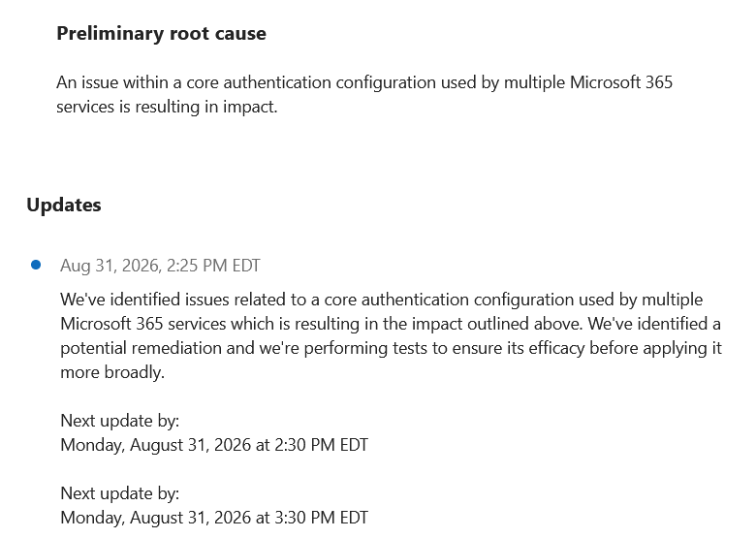Click 'Microsoft 365 services which' in the update

(169, 324)
